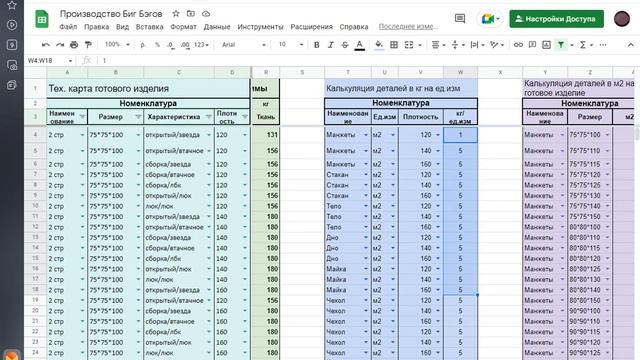The width and height of the screenshot is (640, 360).
Task: Open the 123 number format dropdown
Action: tap(201, 44)
